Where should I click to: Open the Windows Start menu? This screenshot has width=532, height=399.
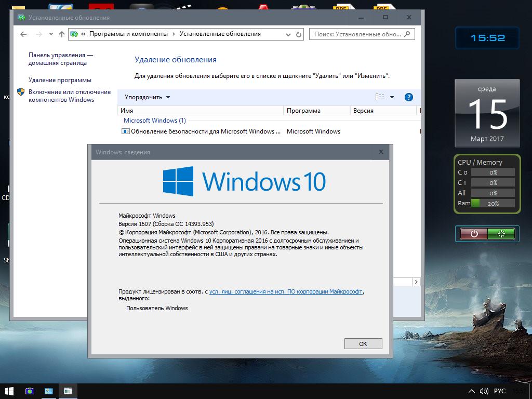9,391
